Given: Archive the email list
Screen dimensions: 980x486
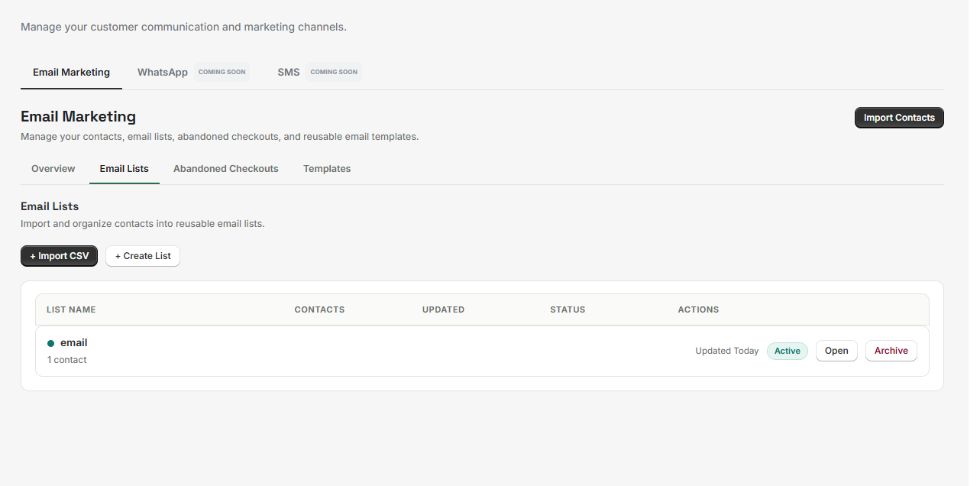Looking at the screenshot, I should point(891,351).
